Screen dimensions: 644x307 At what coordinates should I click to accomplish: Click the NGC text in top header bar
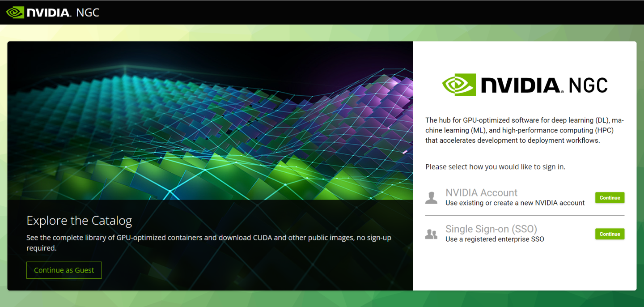pos(88,13)
